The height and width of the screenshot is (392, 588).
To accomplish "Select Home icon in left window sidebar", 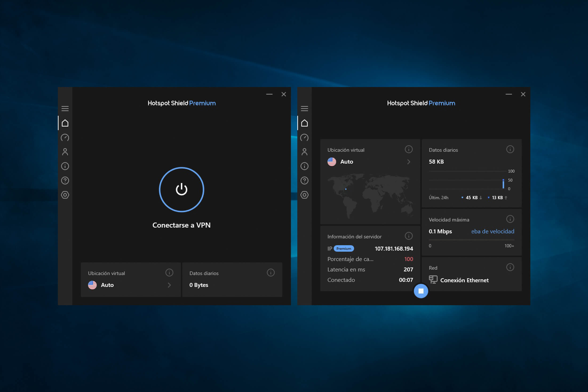I will (65, 123).
